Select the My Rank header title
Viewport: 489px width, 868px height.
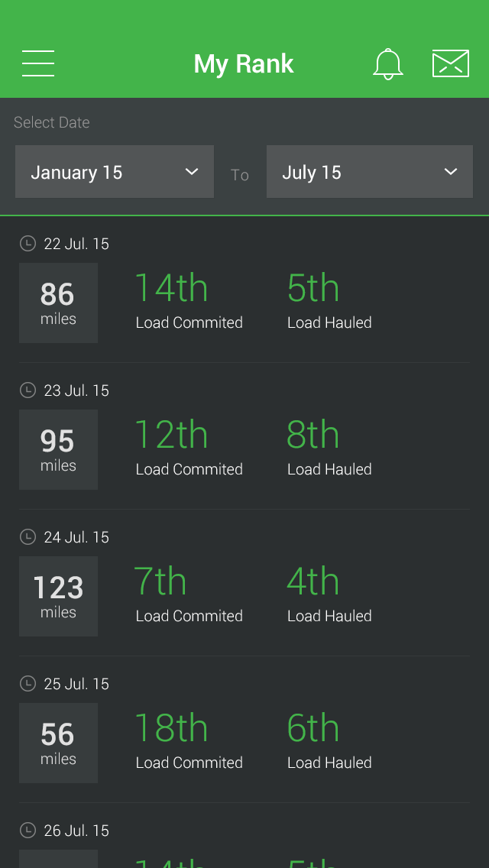point(244,63)
